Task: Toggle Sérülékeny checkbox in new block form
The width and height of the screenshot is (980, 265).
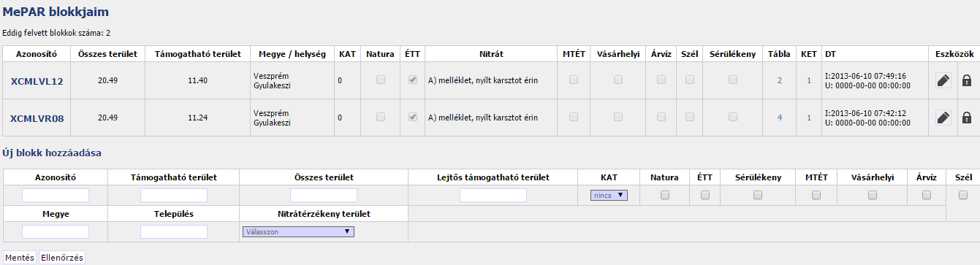Action: 758,195
